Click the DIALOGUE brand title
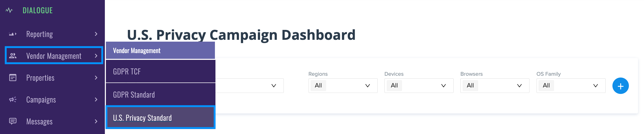The height and width of the screenshot is (134, 644). 38,10
